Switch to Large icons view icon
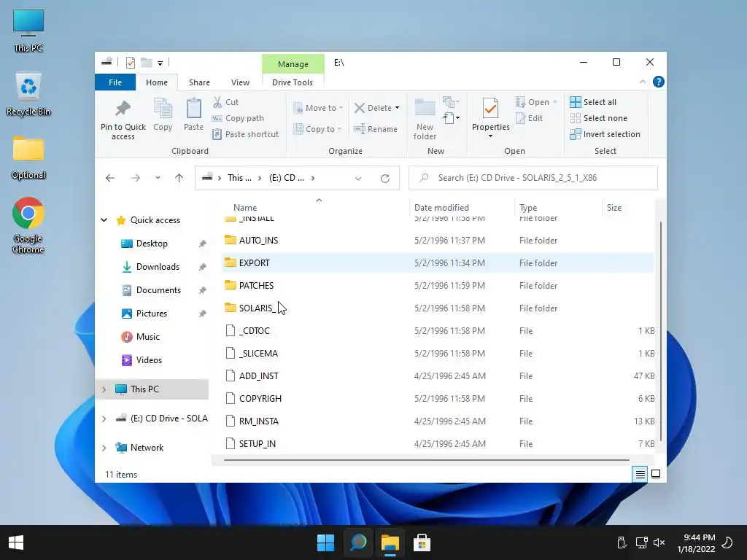The width and height of the screenshot is (747, 560). pyautogui.click(x=656, y=474)
